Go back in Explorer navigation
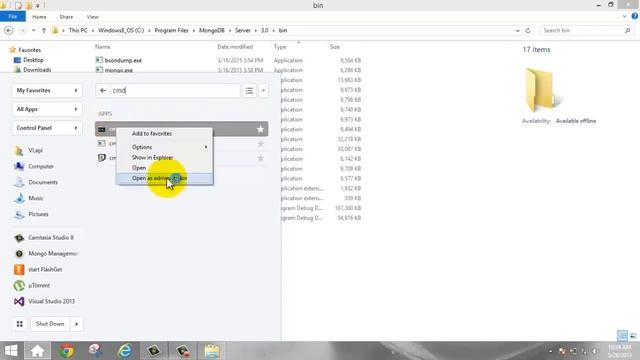The height and width of the screenshot is (360, 640). 9,31
